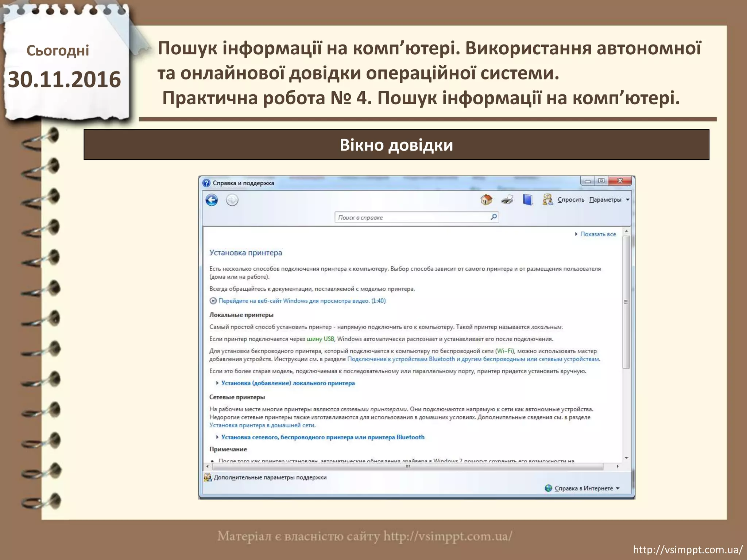Click the video play icon before Windows link
The width and height of the screenshot is (747, 560).
point(213,301)
